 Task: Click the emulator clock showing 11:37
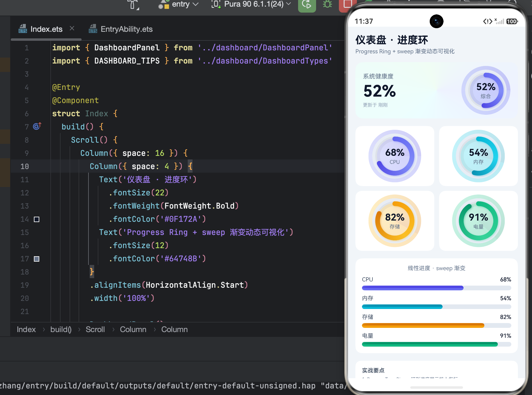click(x=364, y=21)
